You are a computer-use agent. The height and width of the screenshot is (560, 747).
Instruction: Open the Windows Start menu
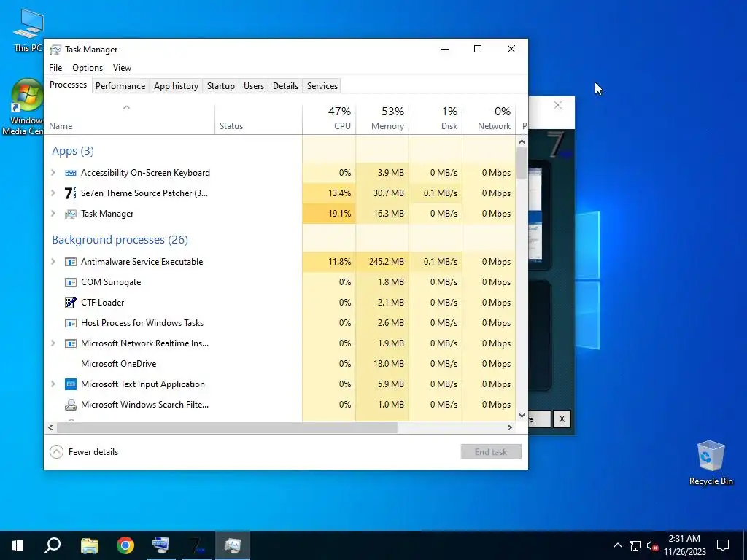point(18,545)
